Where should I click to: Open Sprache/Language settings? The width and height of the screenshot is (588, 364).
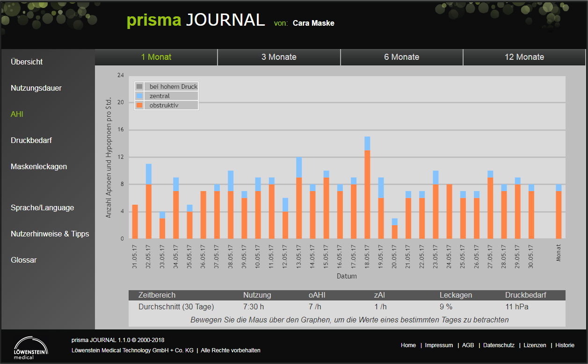pyautogui.click(x=42, y=207)
